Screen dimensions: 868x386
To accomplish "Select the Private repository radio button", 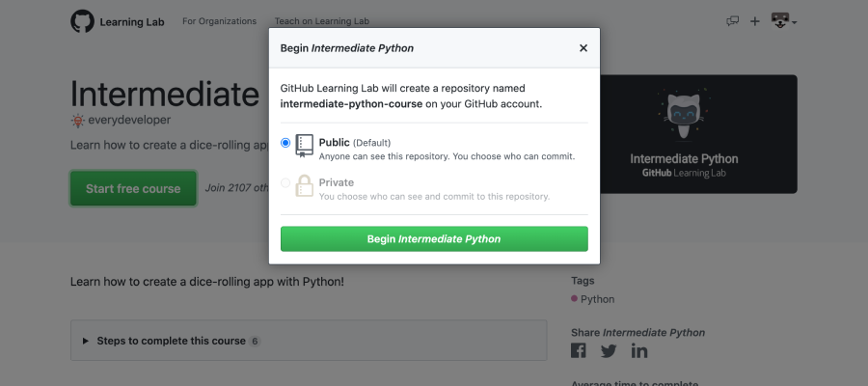I will pyautogui.click(x=285, y=182).
